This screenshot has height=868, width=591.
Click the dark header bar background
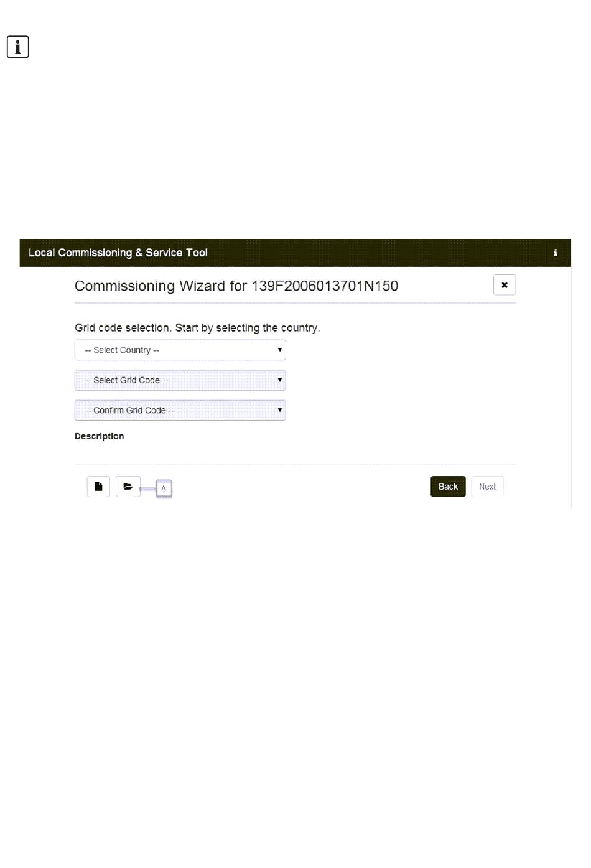point(373,253)
